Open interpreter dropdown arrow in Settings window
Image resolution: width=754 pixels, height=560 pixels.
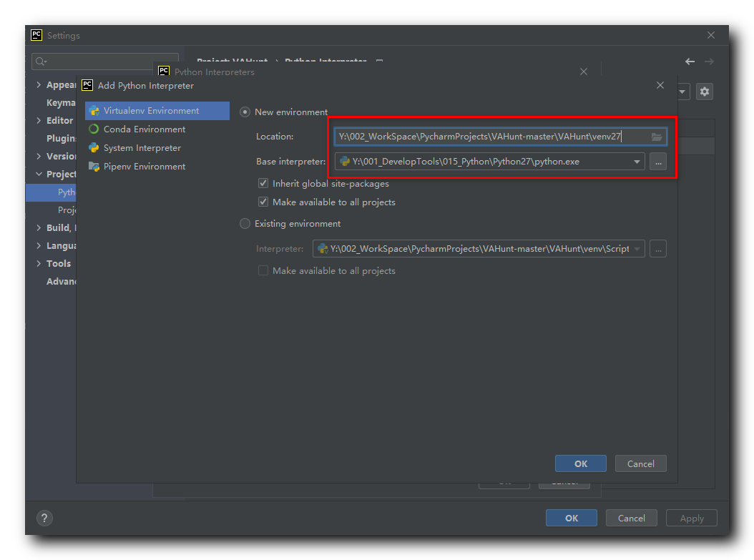click(683, 92)
